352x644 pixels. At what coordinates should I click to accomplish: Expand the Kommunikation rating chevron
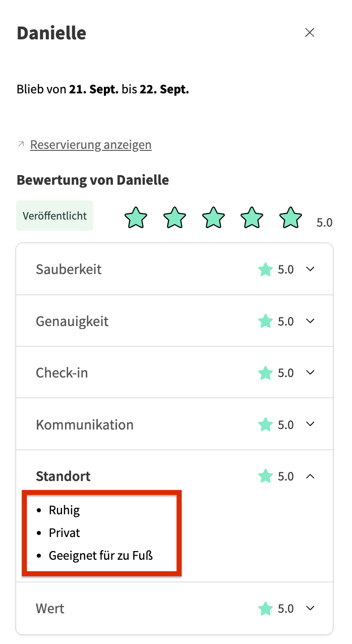311,424
